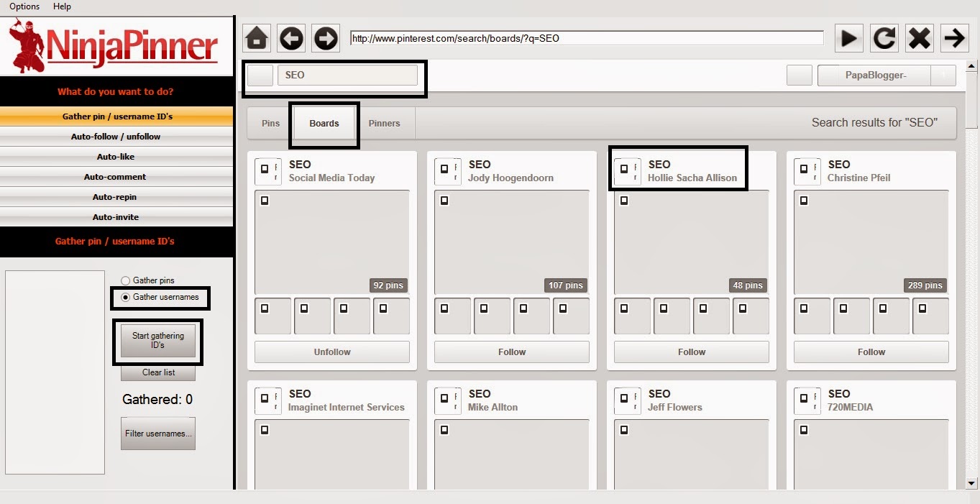Click the Imaginet Internet Services owner name
This screenshot has width=980, height=504.
(347, 407)
